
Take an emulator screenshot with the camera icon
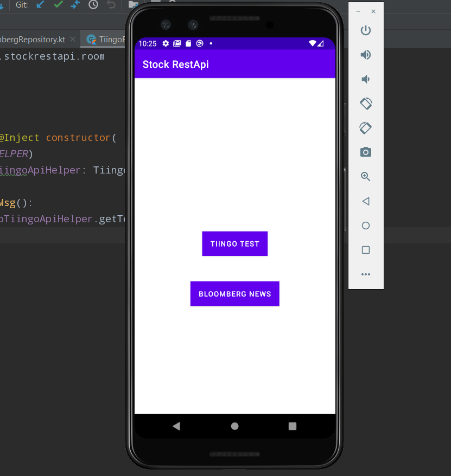click(366, 152)
